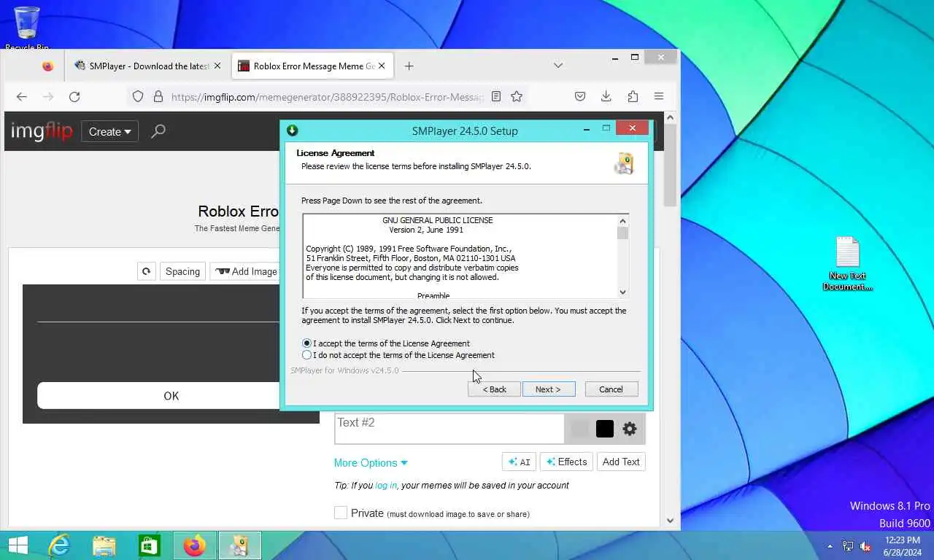Reload the page with the refresh icon
The height and width of the screenshot is (560, 934).
74,96
